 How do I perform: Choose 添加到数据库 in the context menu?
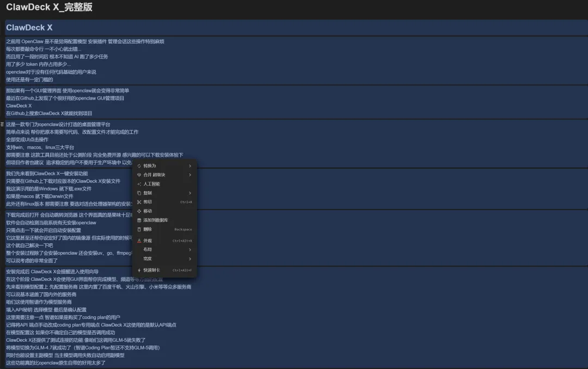coord(164,220)
